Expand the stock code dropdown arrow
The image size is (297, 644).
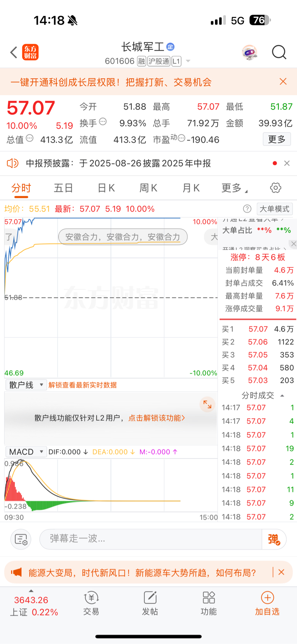[188, 61]
